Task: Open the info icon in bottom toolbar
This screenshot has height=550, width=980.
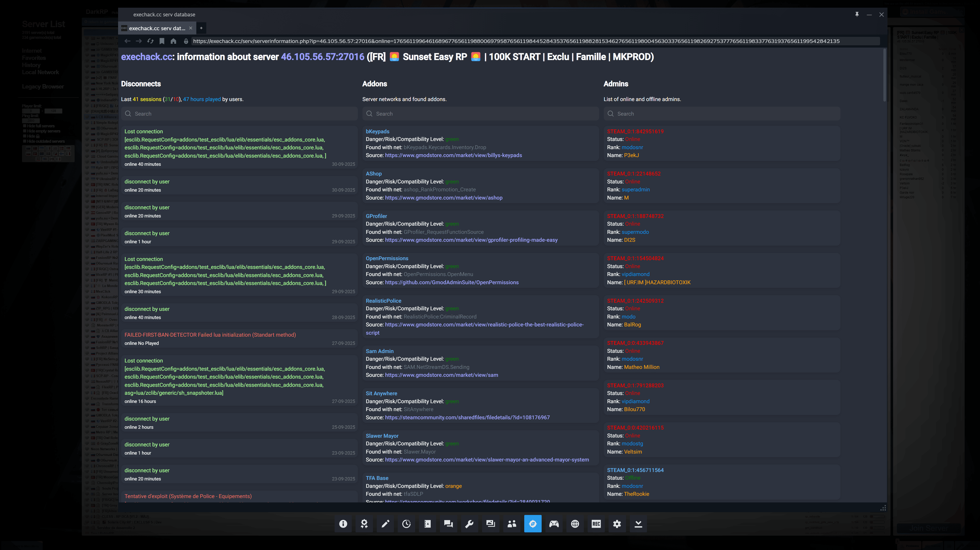Action: pyautogui.click(x=343, y=524)
